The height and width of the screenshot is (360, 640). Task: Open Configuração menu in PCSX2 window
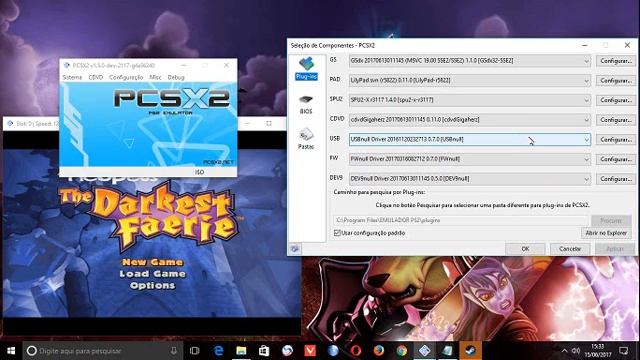[126, 77]
